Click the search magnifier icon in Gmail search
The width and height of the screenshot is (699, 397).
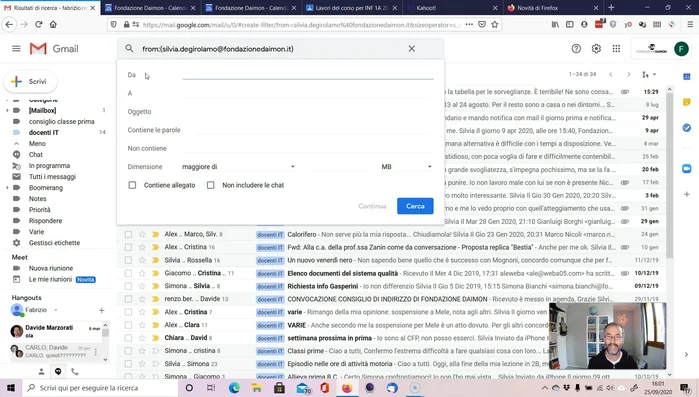129,48
